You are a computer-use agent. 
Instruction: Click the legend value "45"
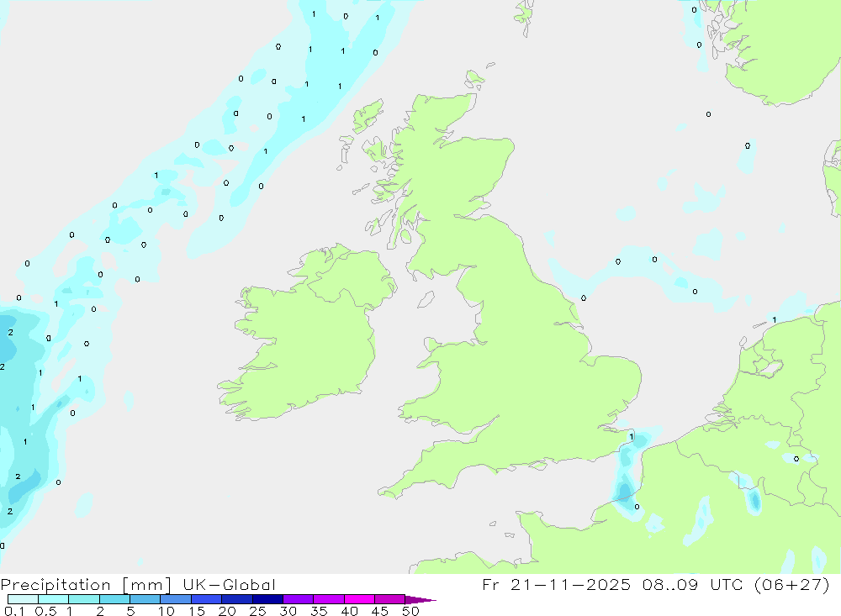[x=380, y=611]
